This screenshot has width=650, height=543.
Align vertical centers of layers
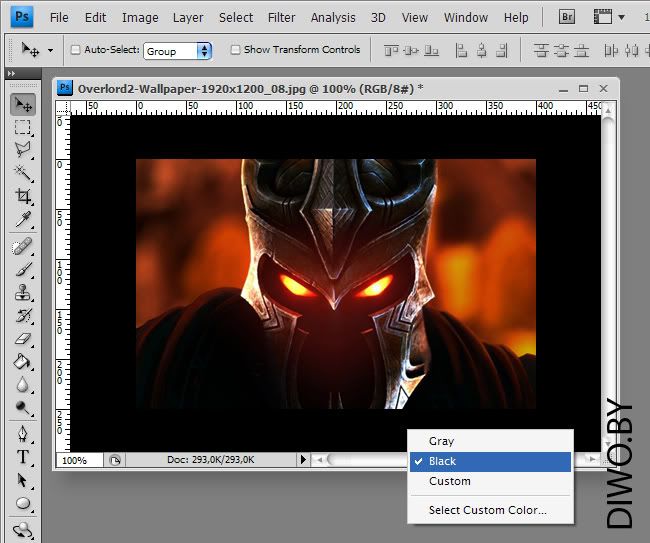tap(411, 51)
